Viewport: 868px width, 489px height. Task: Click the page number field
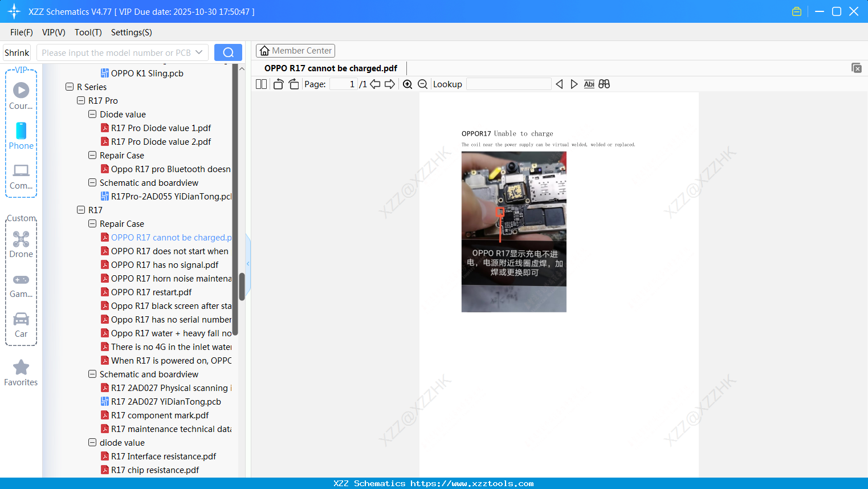(x=343, y=84)
